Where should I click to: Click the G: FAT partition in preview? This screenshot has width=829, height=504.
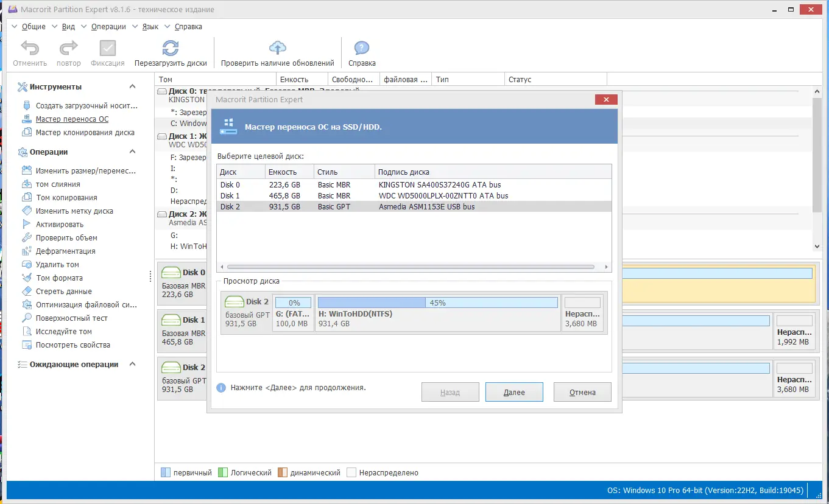(293, 313)
